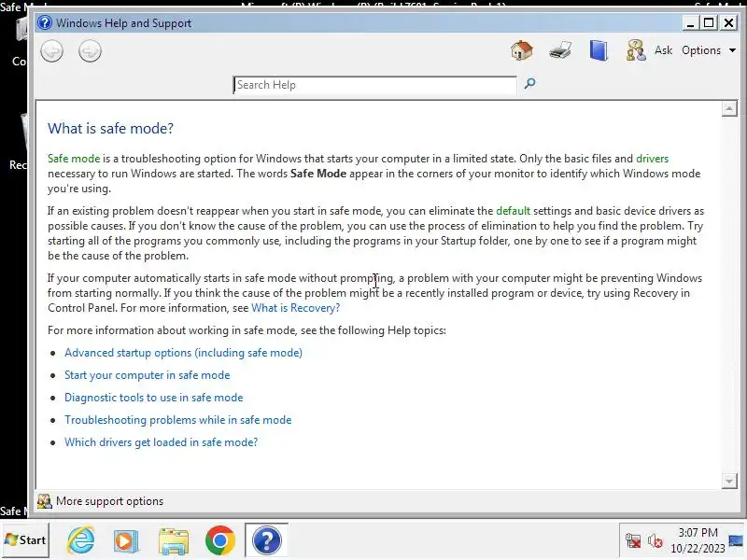Viewport: 747px width, 560px height.
Task: Click the Ask people icon
Action: coord(636,50)
